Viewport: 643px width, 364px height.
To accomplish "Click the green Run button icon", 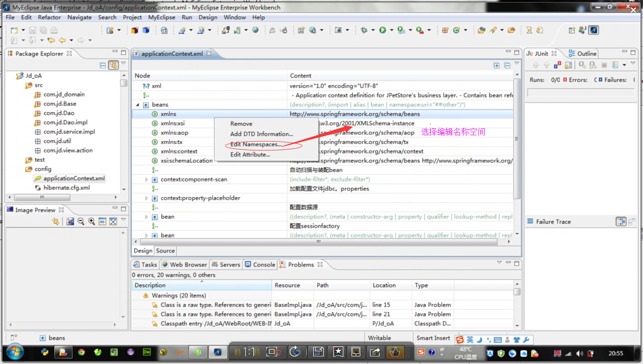I will [383, 30].
